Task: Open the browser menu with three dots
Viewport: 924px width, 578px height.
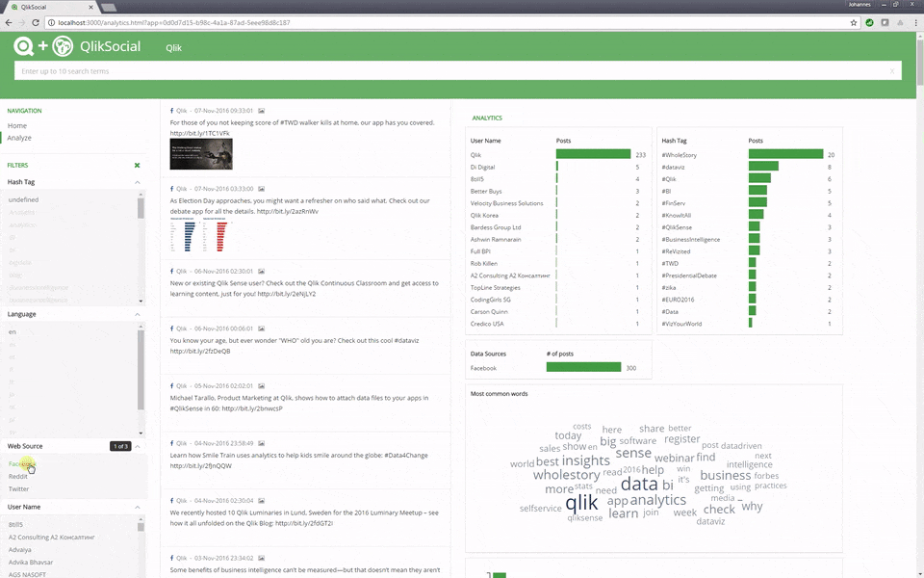Action: 915,22
